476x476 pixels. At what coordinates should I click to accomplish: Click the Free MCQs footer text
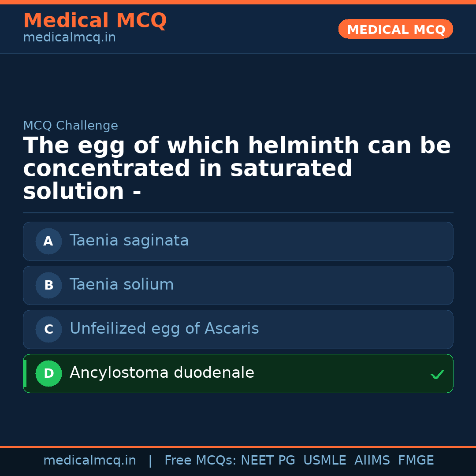[201, 461]
